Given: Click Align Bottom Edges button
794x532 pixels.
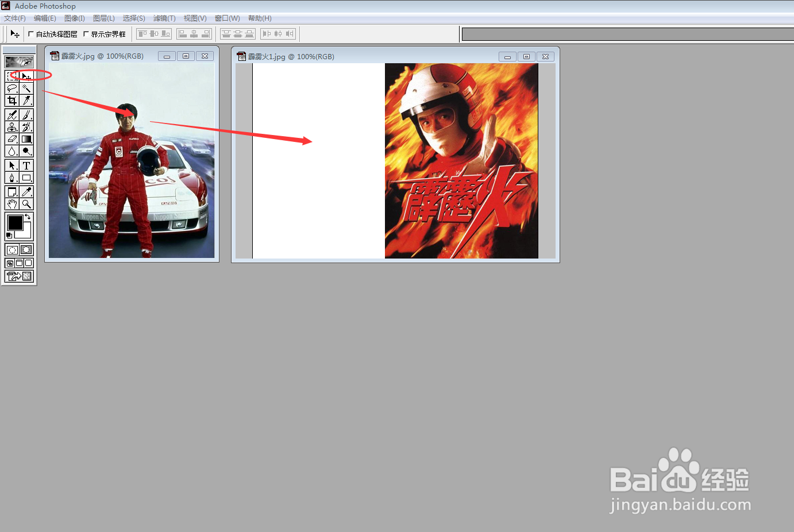Looking at the screenshot, I should click(x=165, y=34).
